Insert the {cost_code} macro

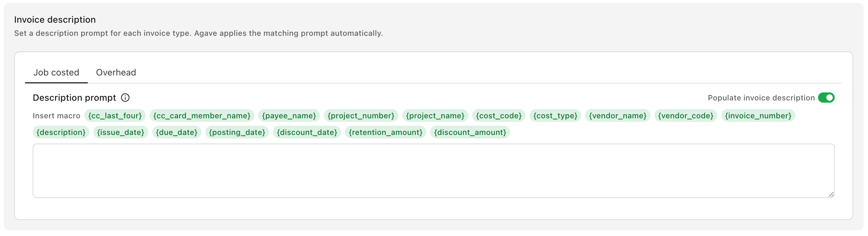(x=499, y=116)
